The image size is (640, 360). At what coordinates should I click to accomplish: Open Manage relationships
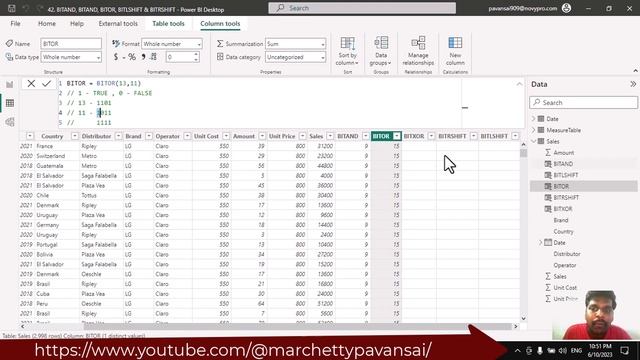click(418, 51)
